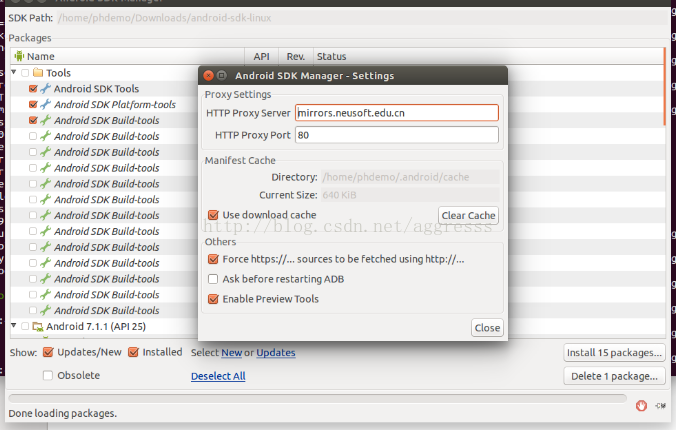This screenshot has width=676, height=430.
Task: Click the Tools folder icon
Action: (x=38, y=72)
